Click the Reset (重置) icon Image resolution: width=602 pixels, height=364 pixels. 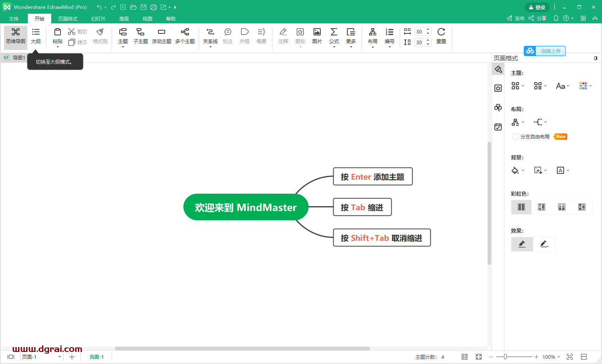coord(441,35)
